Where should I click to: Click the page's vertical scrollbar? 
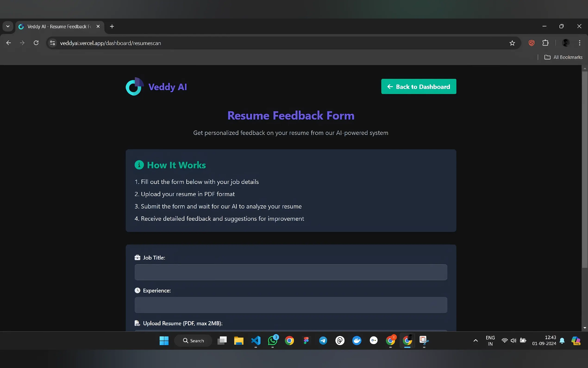(x=584, y=170)
